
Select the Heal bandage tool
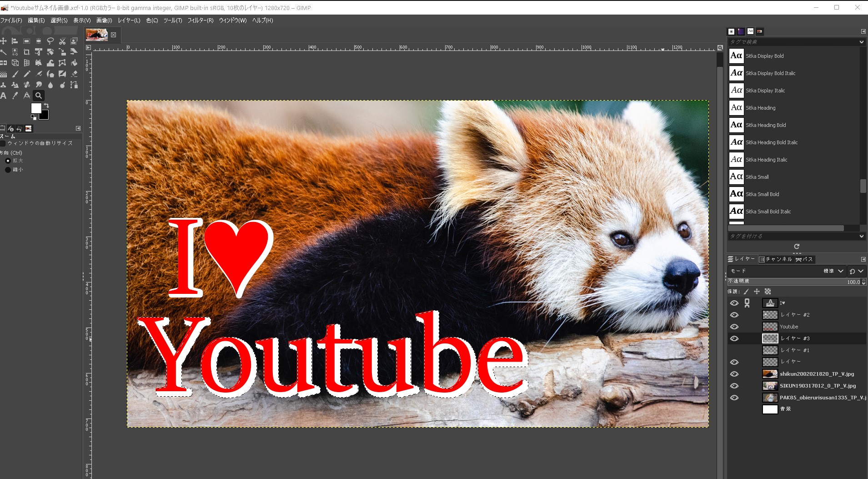click(27, 85)
